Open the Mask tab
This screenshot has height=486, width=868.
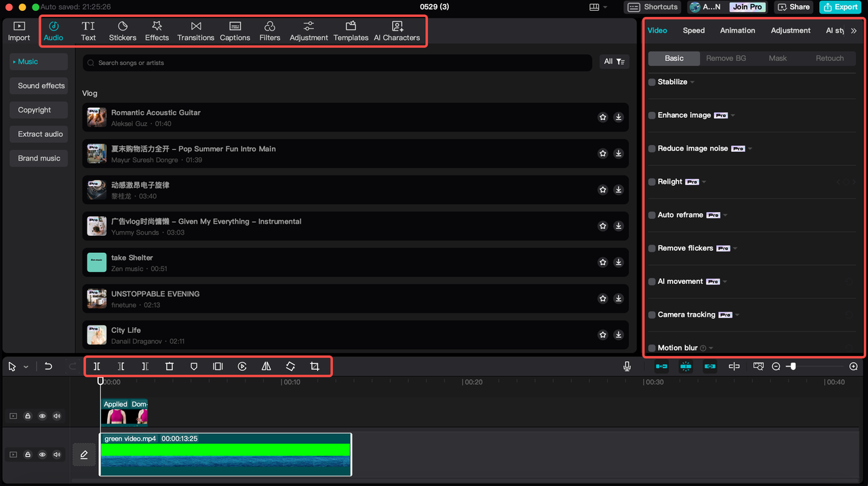point(778,58)
